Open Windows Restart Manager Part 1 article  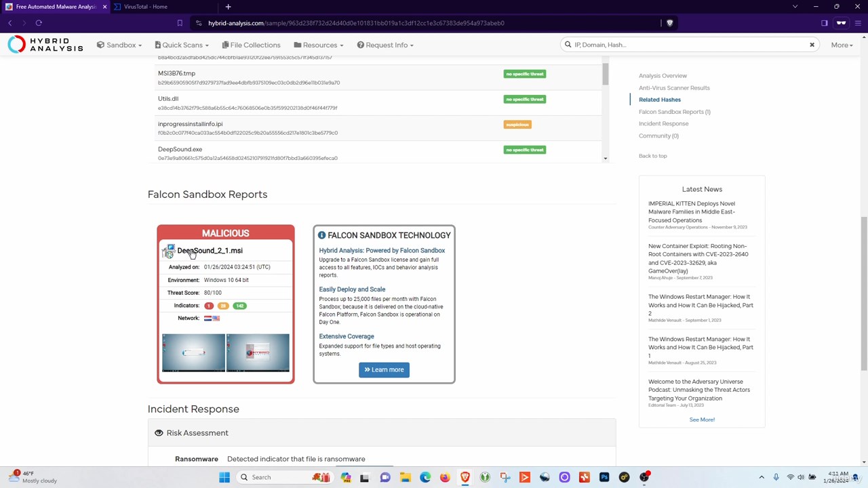[x=701, y=347]
